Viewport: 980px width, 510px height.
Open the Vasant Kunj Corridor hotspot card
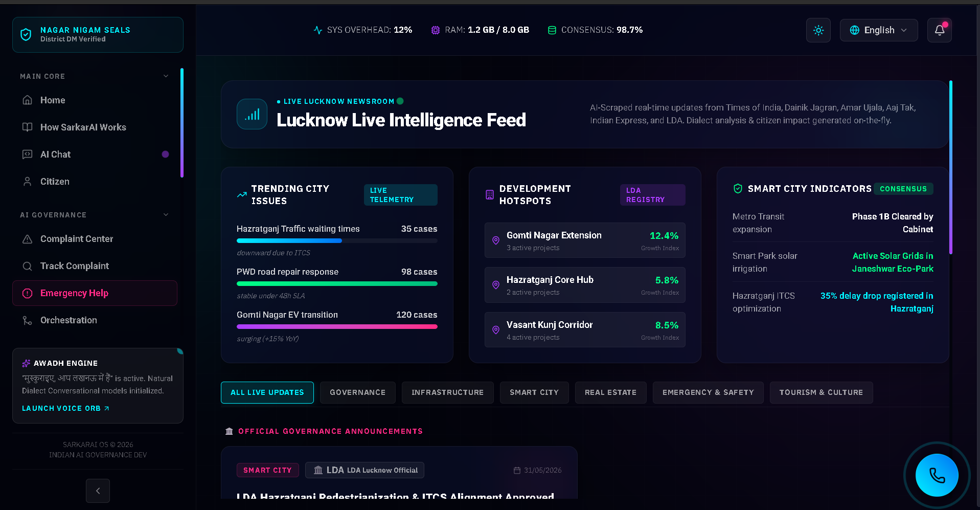pyautogui.click(x=585, y=330)
